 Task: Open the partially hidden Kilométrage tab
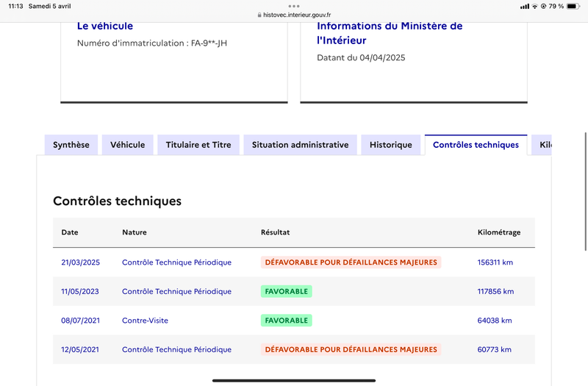(x=544, y=145)
